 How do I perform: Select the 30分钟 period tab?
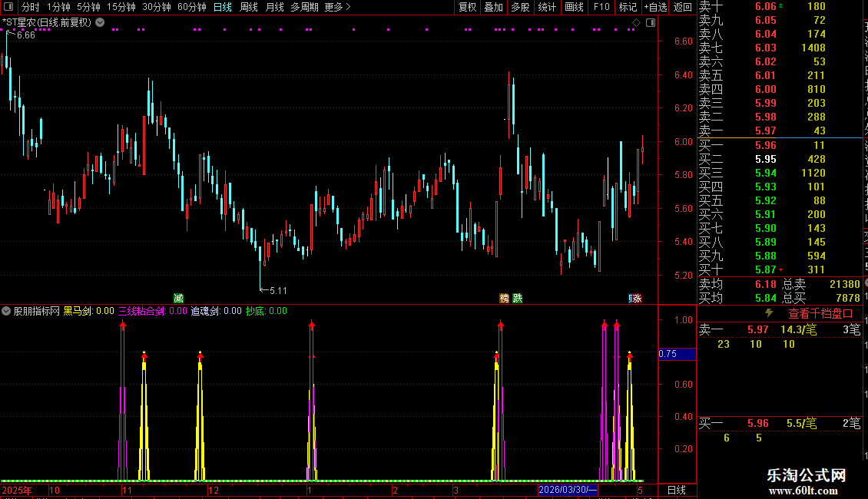pos(157,7)
